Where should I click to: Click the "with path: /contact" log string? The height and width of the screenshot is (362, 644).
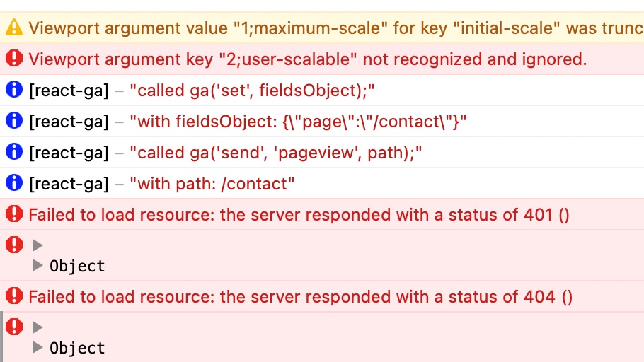[212, 184]
